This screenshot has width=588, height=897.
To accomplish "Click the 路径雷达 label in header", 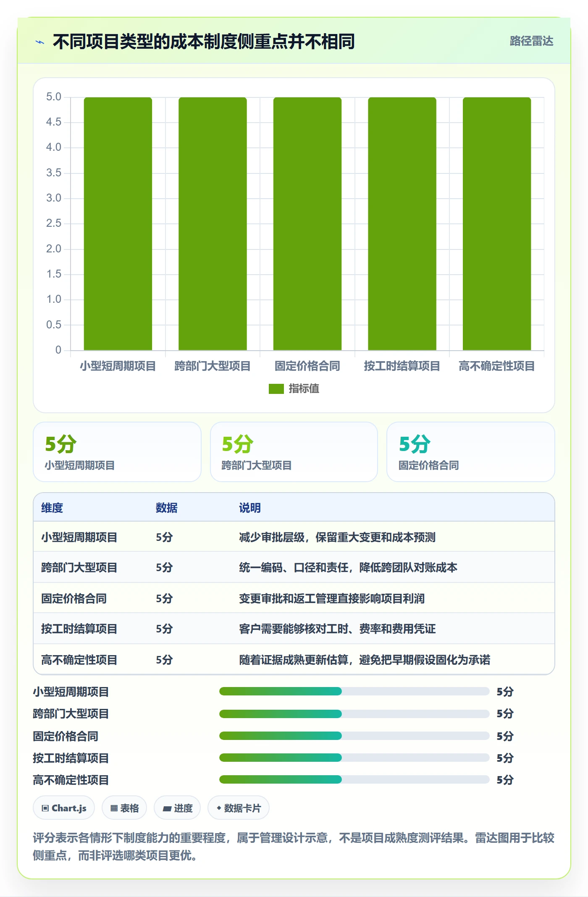I will point(531,41).
